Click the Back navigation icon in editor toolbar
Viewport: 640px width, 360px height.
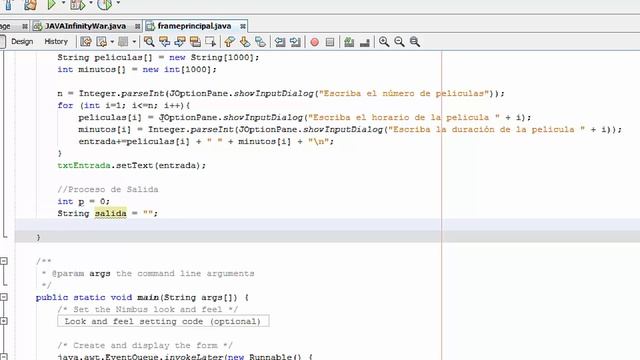tap(101, 42)
